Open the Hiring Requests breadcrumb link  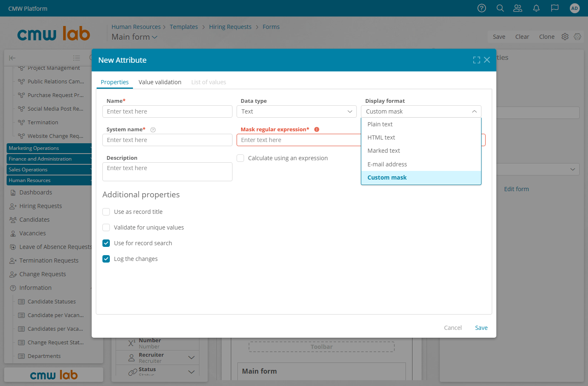[230, 27]
